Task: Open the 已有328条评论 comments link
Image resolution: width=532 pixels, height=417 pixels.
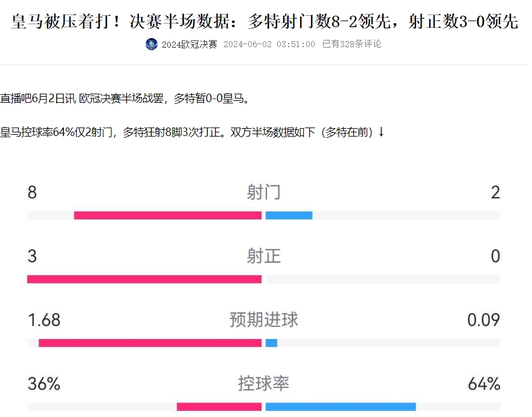Action: (x=351, y=44)
